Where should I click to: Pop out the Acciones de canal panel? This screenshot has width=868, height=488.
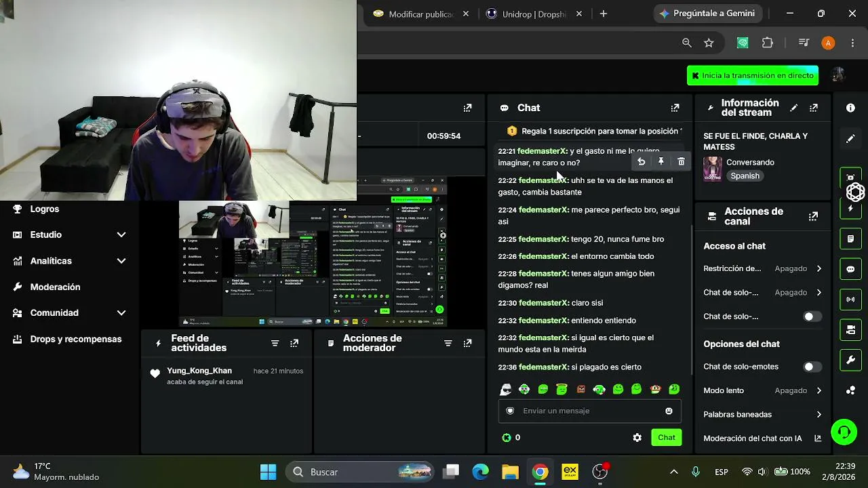[813, 217]
